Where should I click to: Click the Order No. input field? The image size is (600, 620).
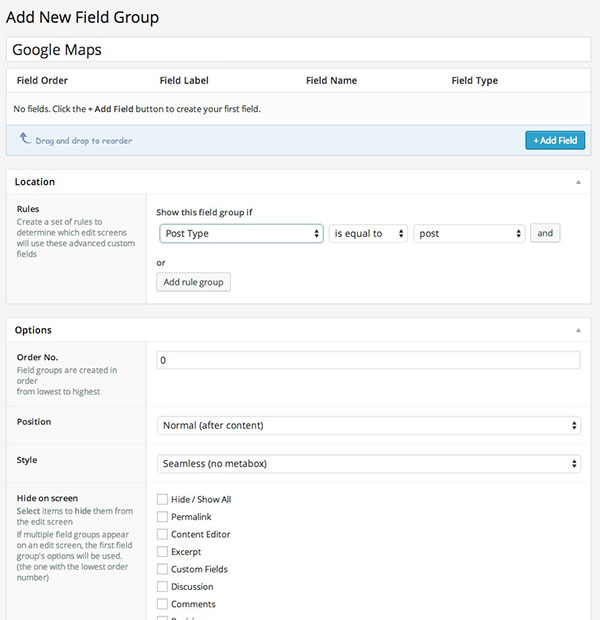[369, 360]
